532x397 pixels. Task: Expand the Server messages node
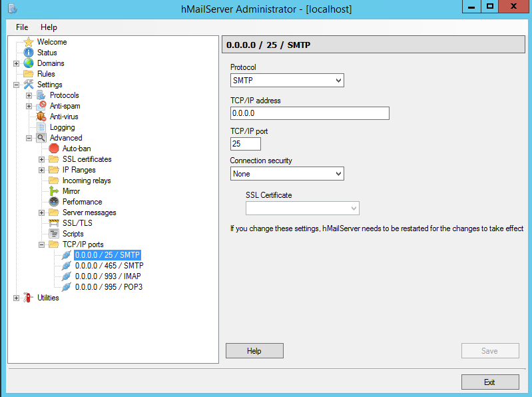tap(41, 212)
